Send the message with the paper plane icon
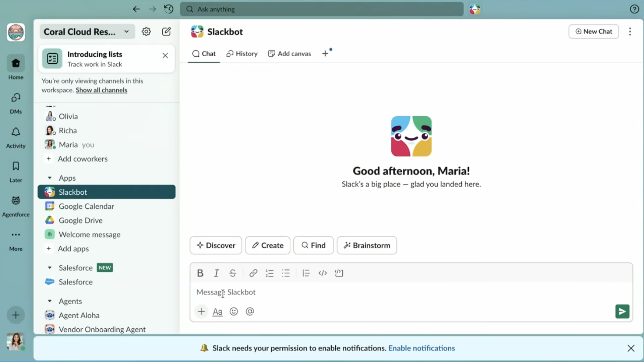This screenshot has height=362, width=644. 622,311
